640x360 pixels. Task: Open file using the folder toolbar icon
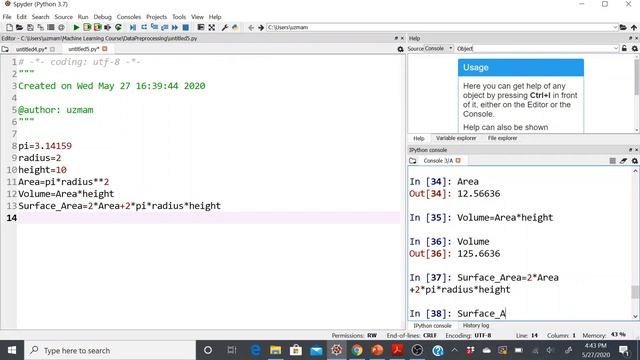point(19,27)
